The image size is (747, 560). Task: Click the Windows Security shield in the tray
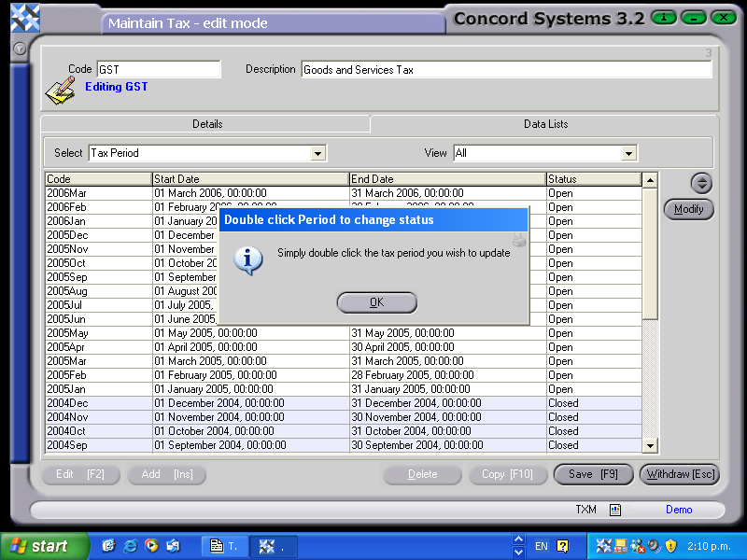(x=670, y=546)
